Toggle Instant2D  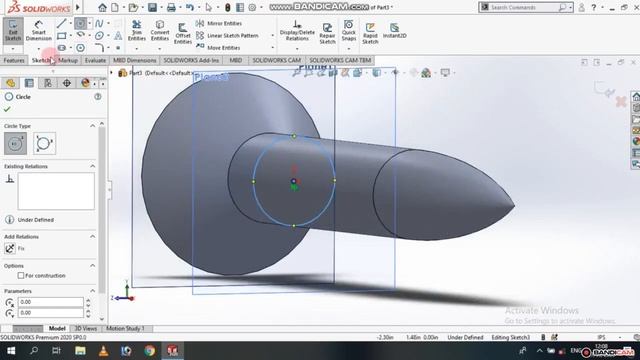(x=395, y=31)
